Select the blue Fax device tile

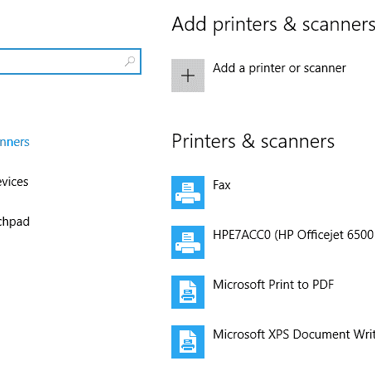point(188,192)
